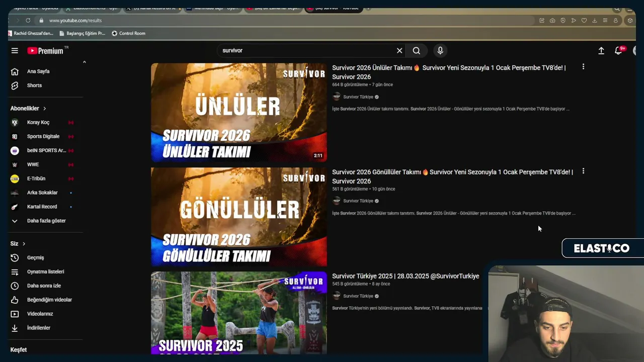644x362 pixels.
Task: Click channel avatar beside Ünlüler video
Action: click(337, 97)
